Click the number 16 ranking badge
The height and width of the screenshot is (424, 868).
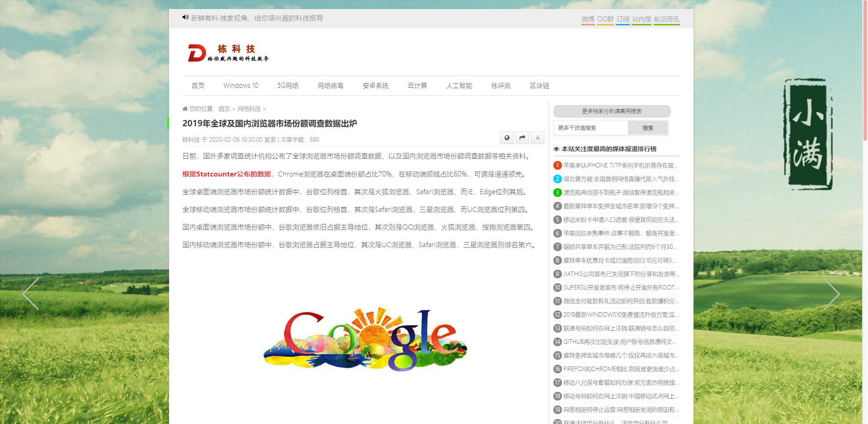[x=557, y=369]
